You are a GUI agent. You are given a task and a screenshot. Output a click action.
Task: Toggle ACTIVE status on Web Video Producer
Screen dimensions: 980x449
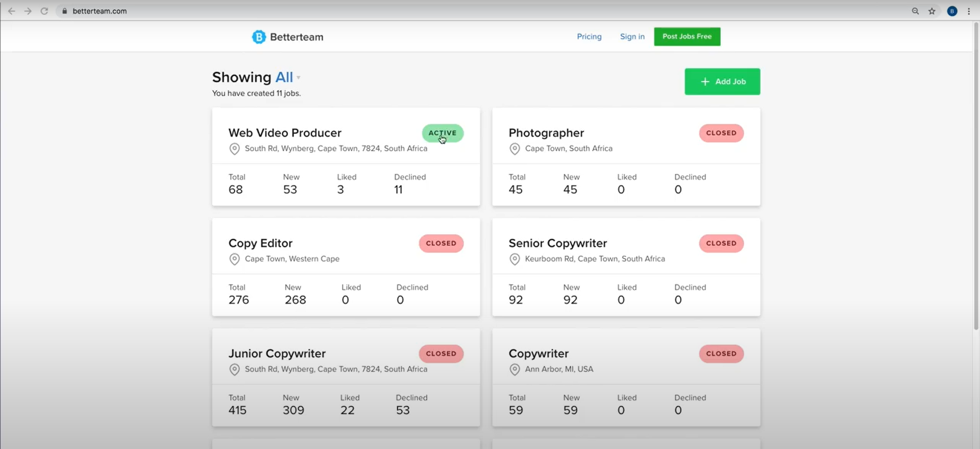click(x=443, y=133)
